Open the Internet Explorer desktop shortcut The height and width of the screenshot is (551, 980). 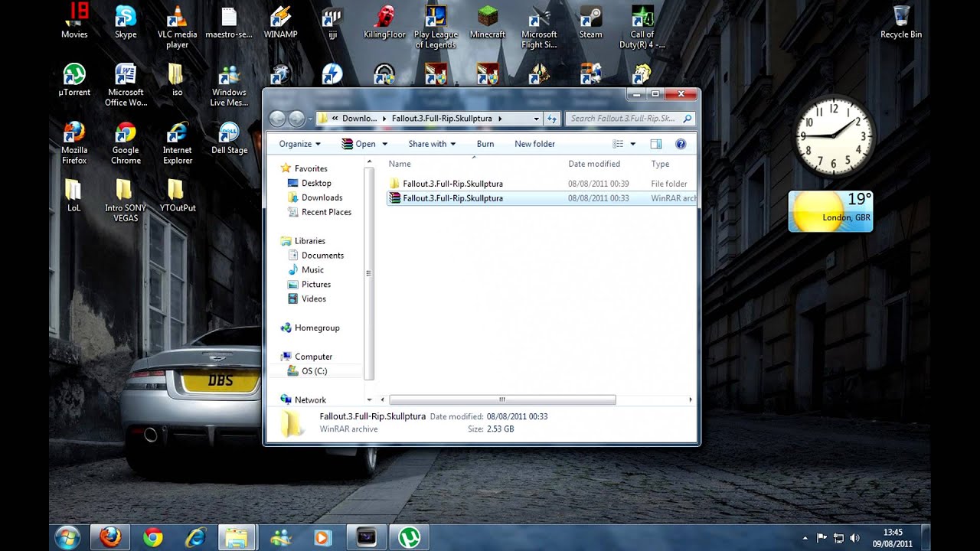pyautogui.click(x=178, y=142)
